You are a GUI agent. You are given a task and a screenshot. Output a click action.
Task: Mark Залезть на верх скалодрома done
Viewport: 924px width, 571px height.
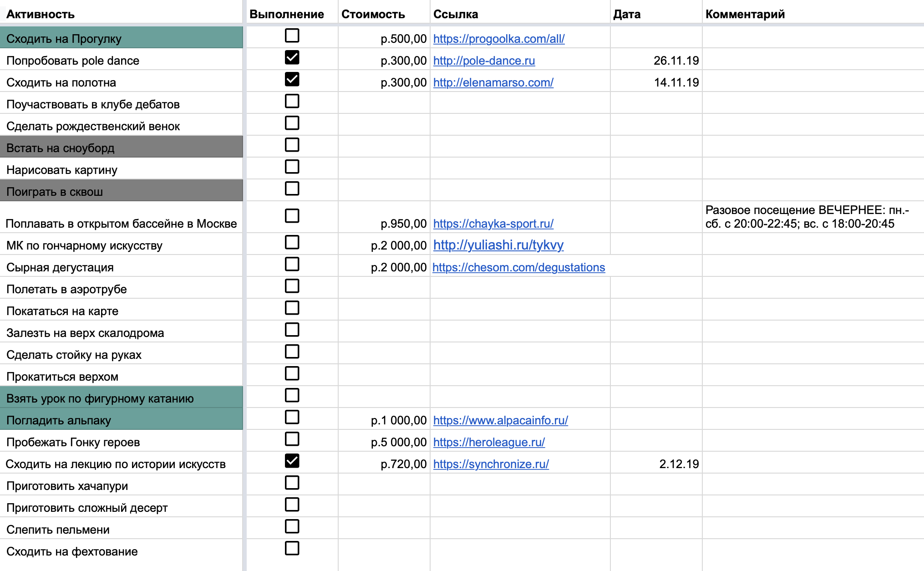click(292, 330)
